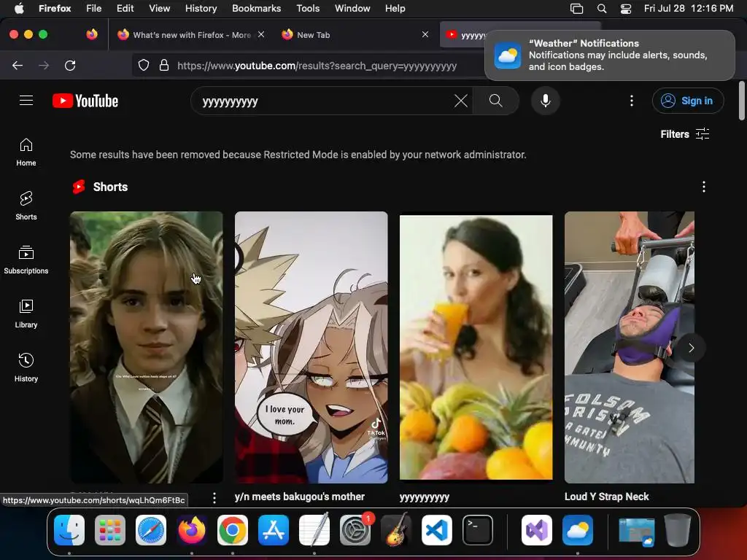
Task: Open the YouTube settings three-dot menu
Action: pos(631,101)
